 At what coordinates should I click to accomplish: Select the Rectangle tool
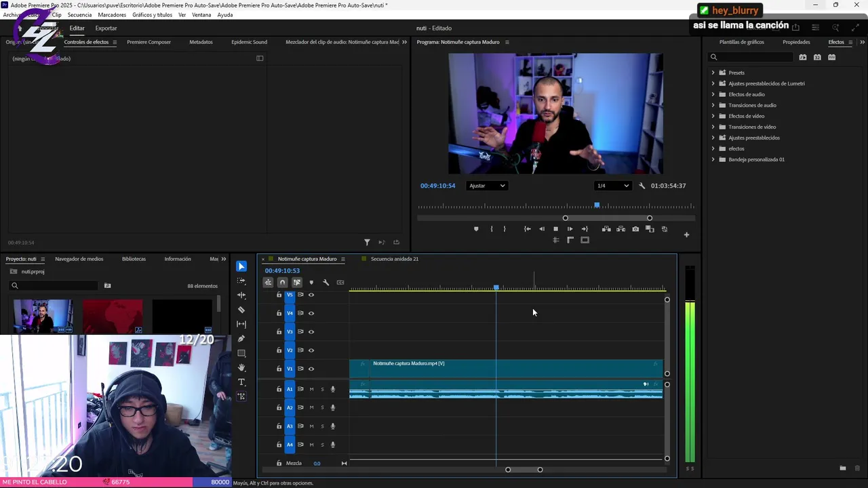click(x=241, y=353)
